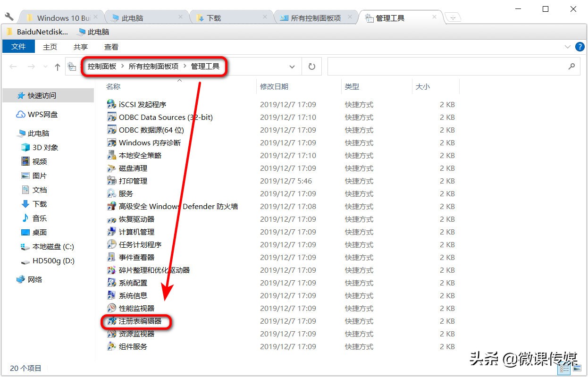The height and width of the screenshot is (377, 588).
Task: Select the 磁盘清理 shortcut
Action: (134, 168)
